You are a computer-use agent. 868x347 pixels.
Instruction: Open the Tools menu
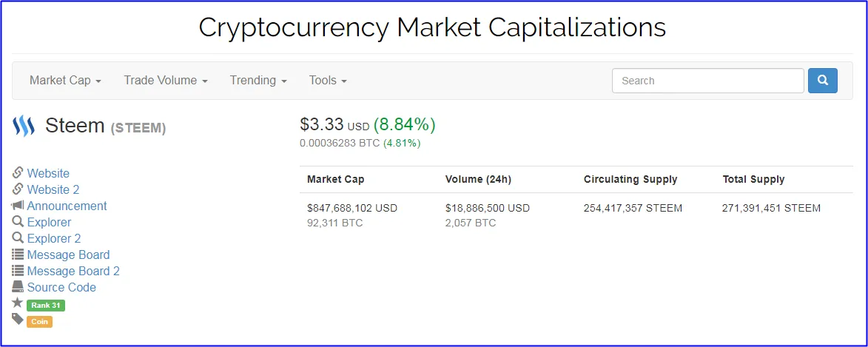(328, 80)
